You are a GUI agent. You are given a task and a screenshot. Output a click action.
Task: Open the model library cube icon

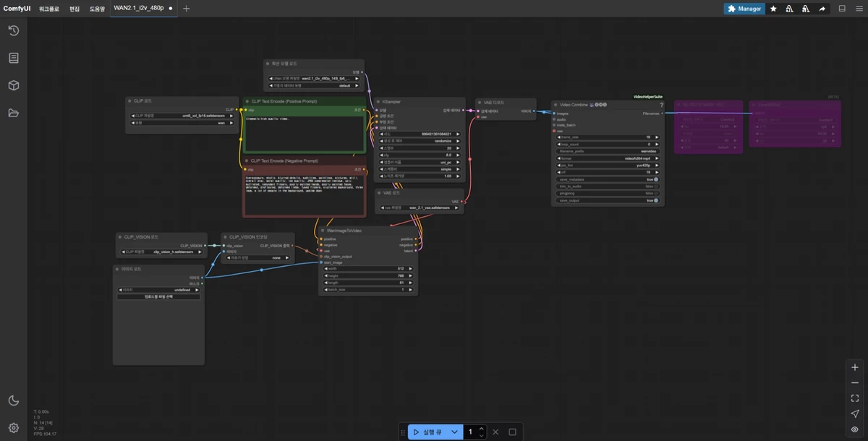pyautogui.click(x=13, y=85)
